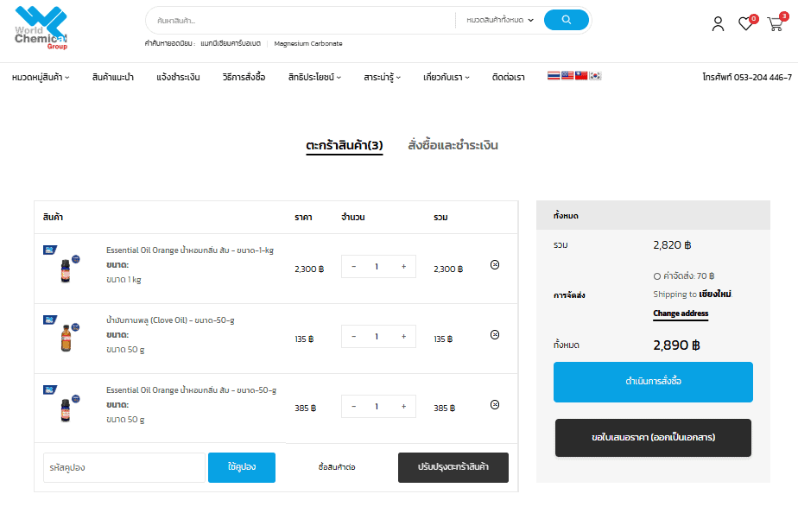Open the shopping cart icon
This screenshot has height=532, width=798.
(775, 24)
